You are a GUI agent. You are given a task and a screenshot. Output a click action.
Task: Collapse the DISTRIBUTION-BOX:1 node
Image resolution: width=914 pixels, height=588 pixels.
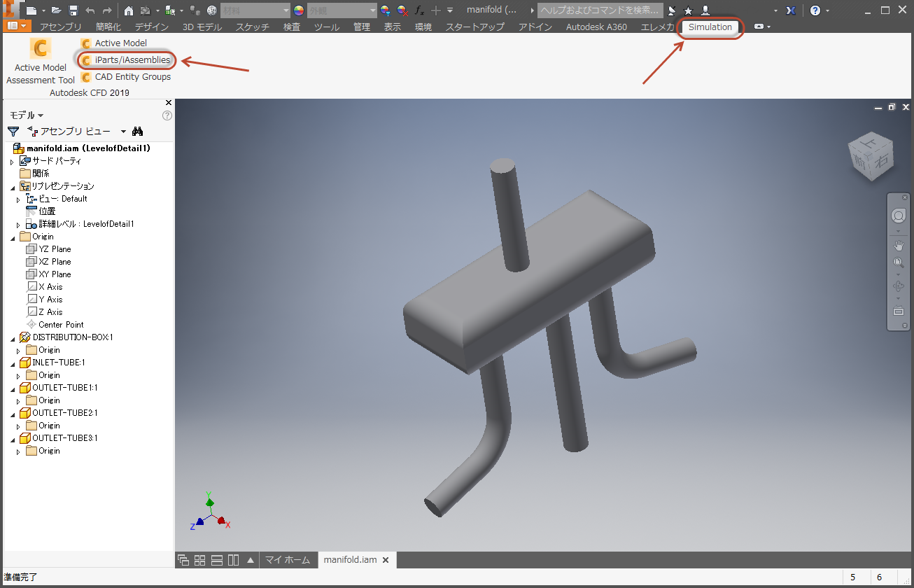12,338
